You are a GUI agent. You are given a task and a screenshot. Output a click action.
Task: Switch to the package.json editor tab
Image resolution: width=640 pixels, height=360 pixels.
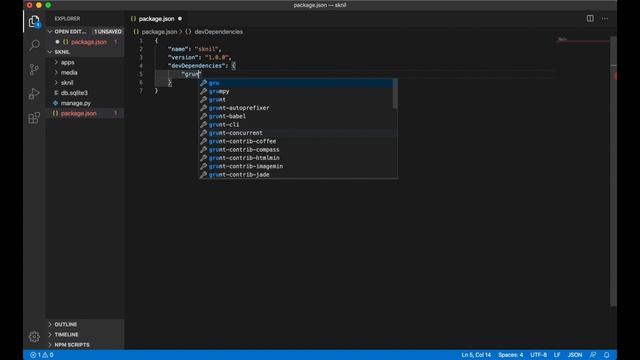pyautogui.click(x=156, y=19)
